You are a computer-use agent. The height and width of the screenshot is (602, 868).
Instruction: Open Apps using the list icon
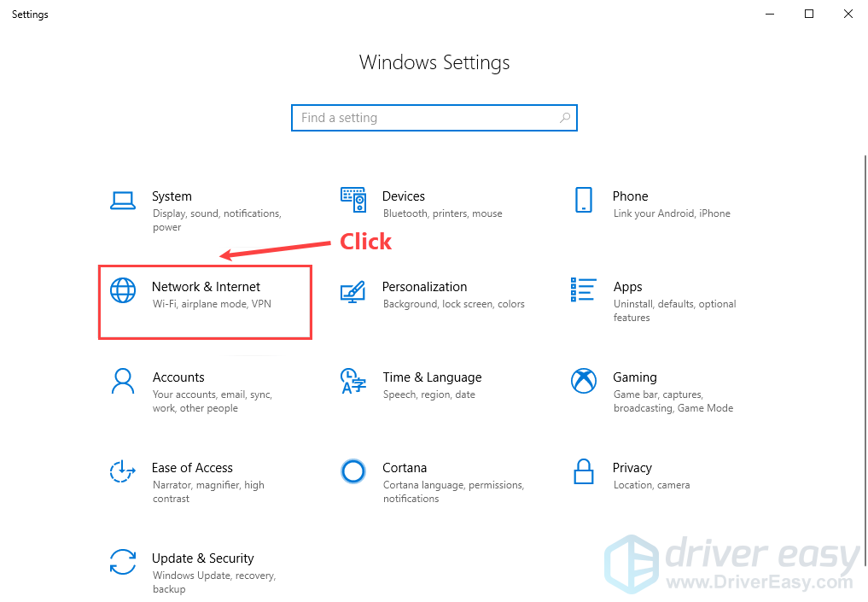click(x=584, y=290)
